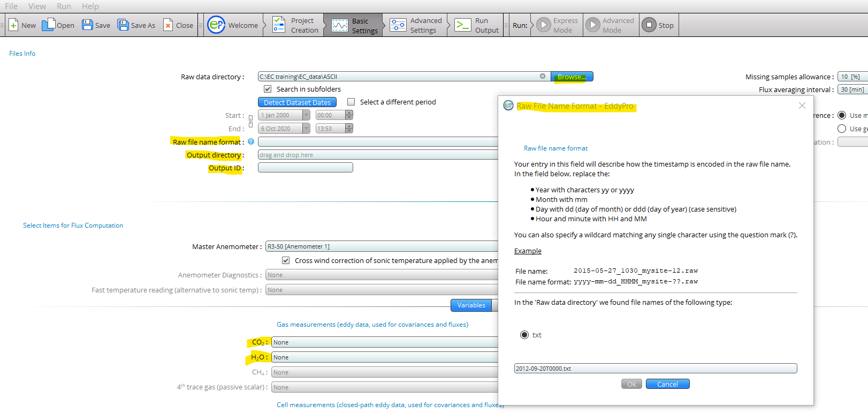
Task: Select the lower 'Use g...' radio button
Action: tap(842, 129)
